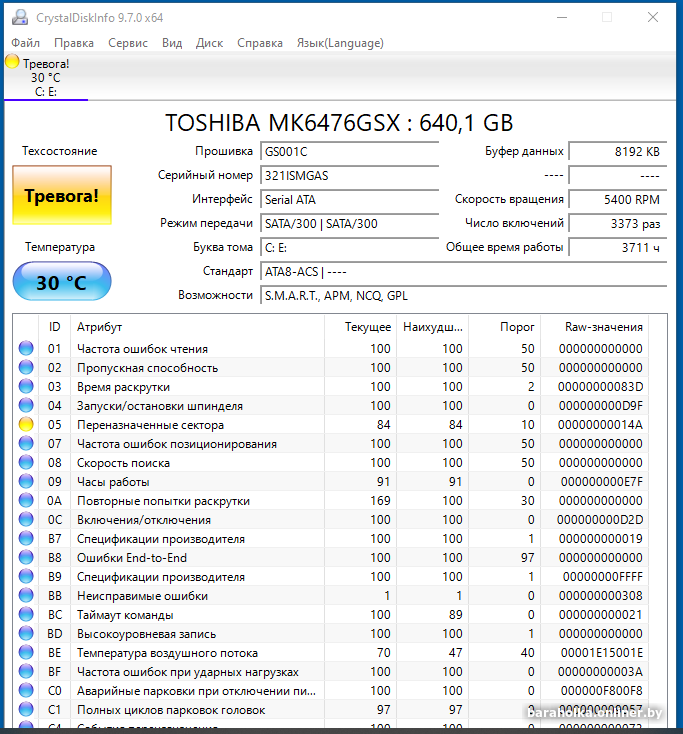Click status circle for attribute BC row
Screen dimensions: 683x734
point(26,615)
